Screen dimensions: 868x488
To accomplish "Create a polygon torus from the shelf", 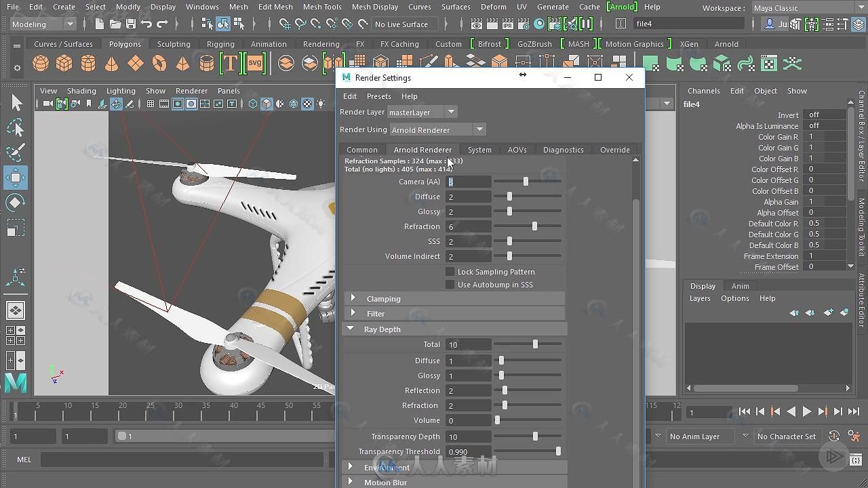I will (x=159, y=64).
